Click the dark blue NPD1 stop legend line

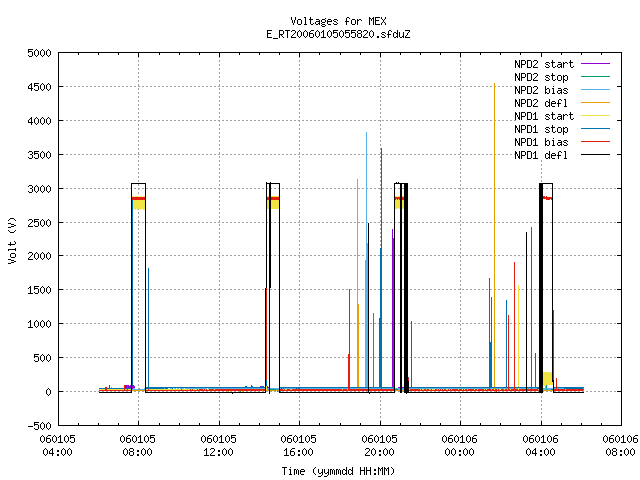595,129
